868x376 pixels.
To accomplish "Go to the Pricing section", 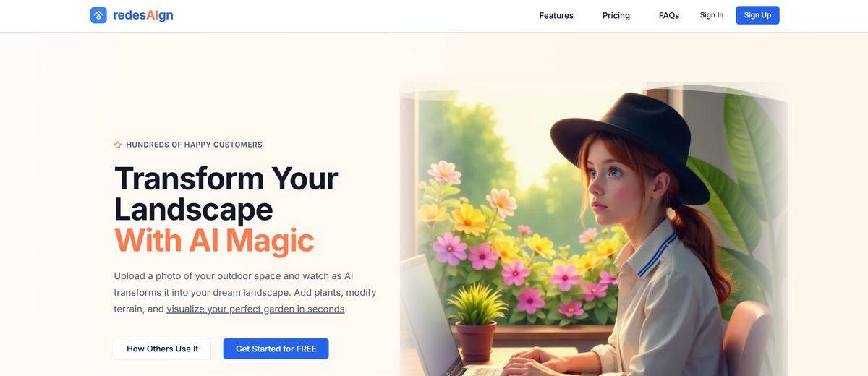I will [616, 15].
